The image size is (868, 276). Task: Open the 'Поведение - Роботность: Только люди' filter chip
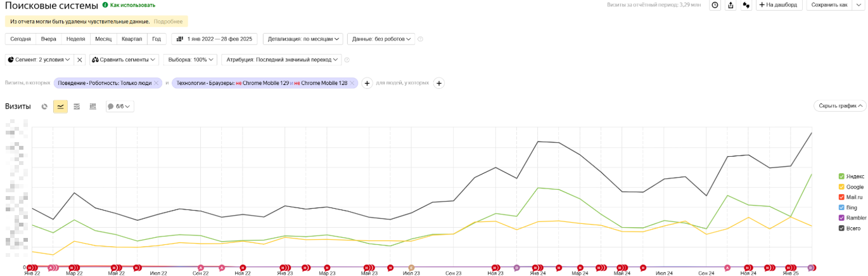[x=105, y=83]
